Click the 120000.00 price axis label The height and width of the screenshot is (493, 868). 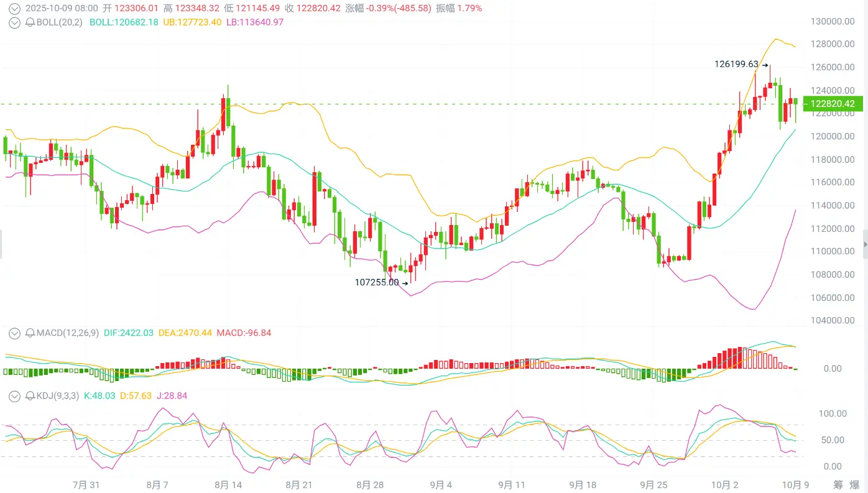[x=833, y=136]
